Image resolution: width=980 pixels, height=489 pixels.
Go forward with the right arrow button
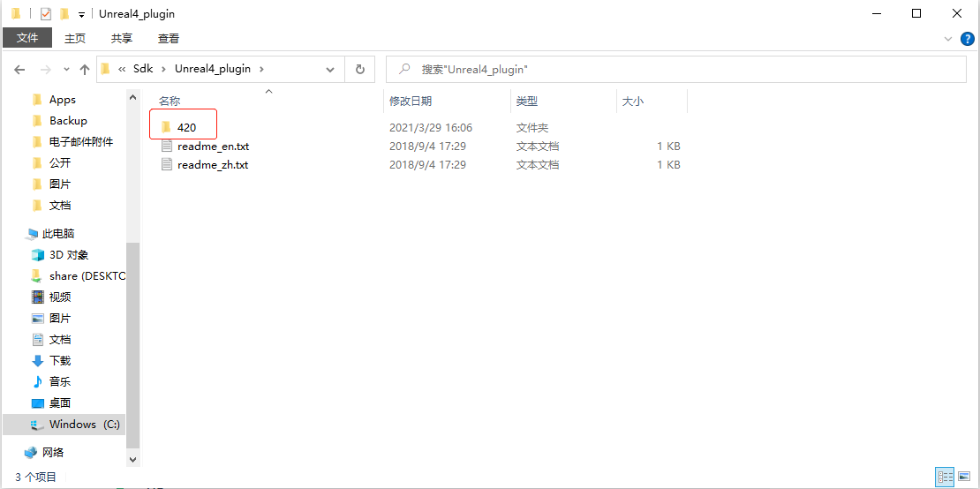45,70
